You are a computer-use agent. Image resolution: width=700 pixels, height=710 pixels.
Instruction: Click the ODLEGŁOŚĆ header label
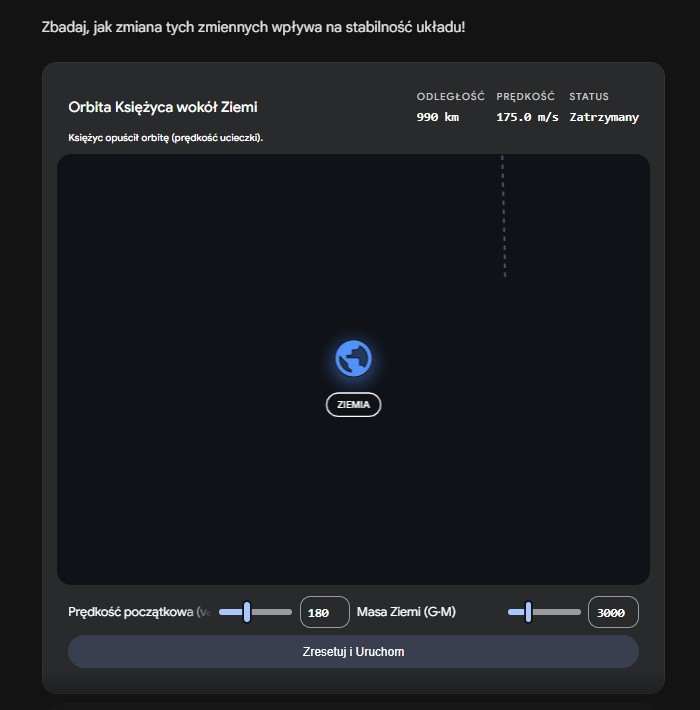pos(450,97)
